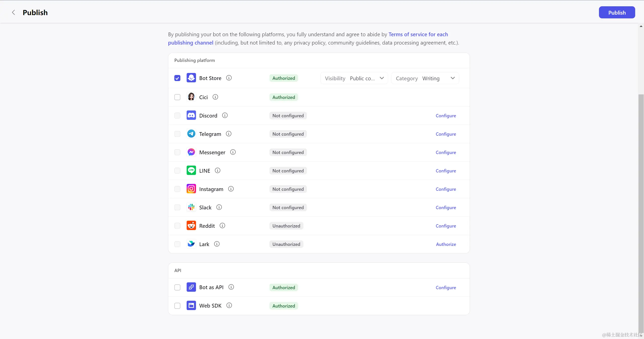This screenshot has height=339, width=644.
Task: Click Configure link for Discord
Action: coord(446,116)
